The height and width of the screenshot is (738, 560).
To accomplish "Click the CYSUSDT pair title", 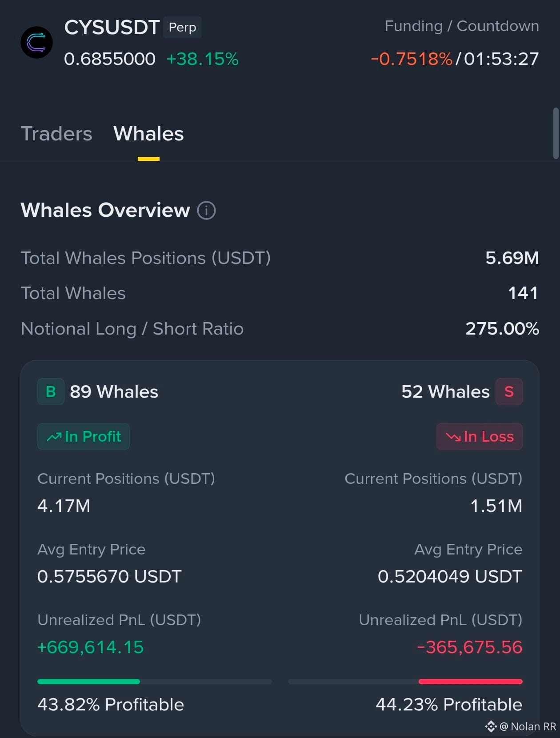I will pyautogui.click(x=112, y=28).
